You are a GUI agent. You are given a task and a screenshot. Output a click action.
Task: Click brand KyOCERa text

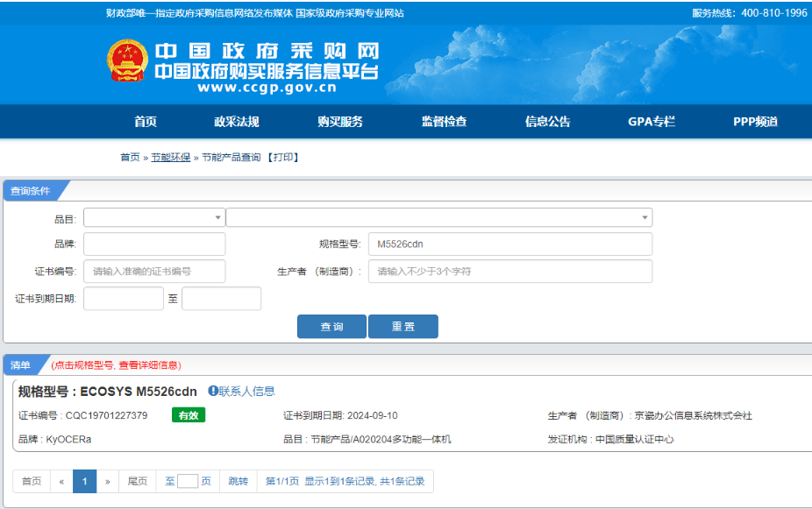[x=68, y=439]
